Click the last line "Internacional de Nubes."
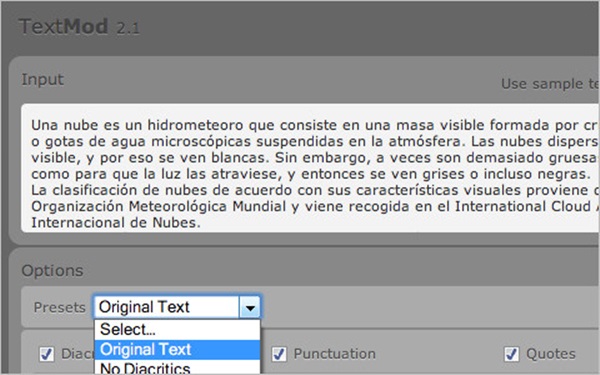 tap(116, 222)
